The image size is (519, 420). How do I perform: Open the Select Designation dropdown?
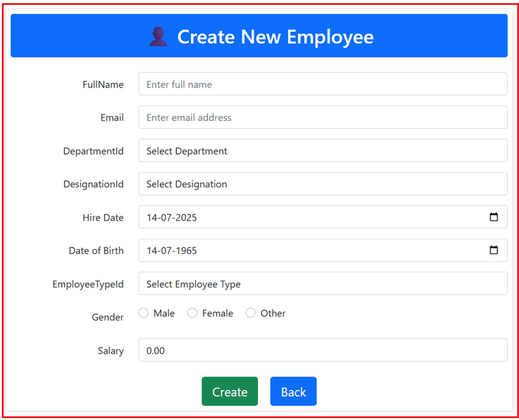pyautogui.click(x=323, y=184)
